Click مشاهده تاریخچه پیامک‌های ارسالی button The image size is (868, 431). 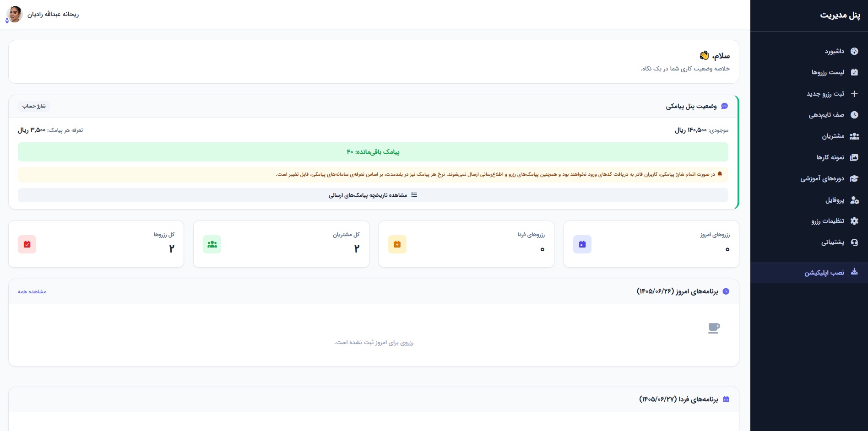pos(373,195)
